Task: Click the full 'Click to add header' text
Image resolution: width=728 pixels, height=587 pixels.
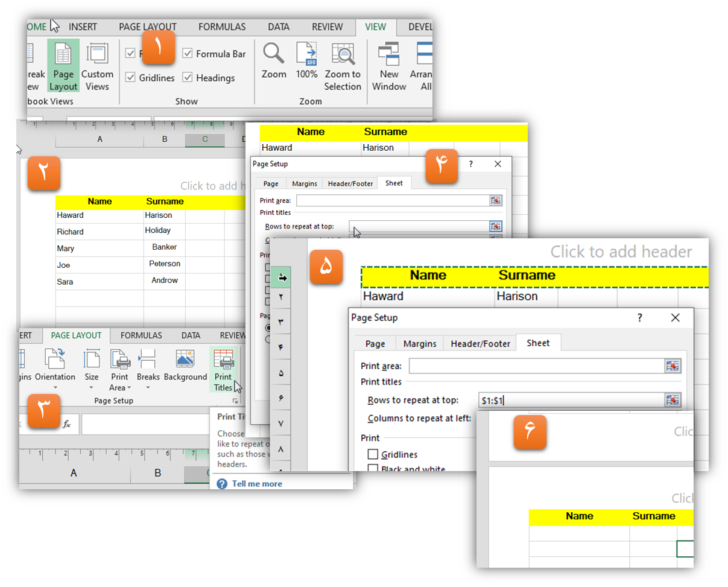Action: (621, 252)
